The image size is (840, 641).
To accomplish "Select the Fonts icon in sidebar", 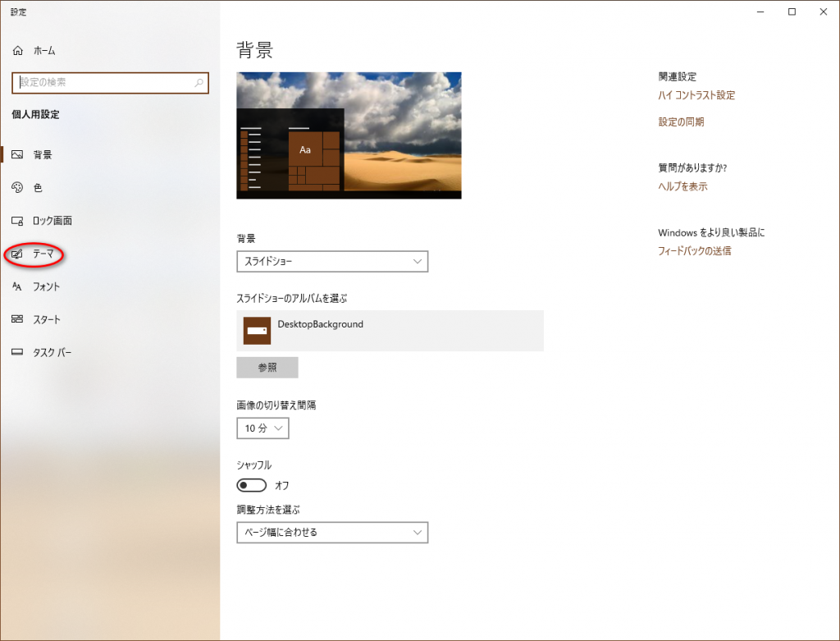I will [17, 286].
